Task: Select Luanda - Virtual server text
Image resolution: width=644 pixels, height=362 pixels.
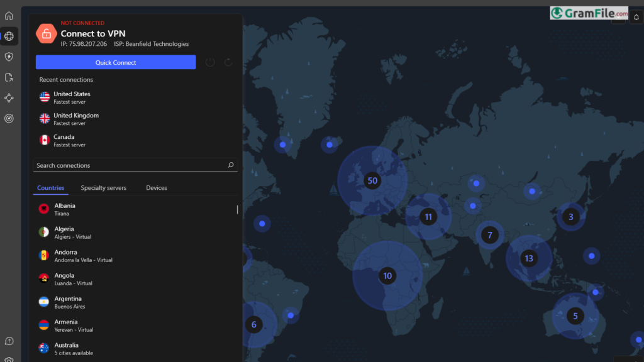Action: point(73,283)
